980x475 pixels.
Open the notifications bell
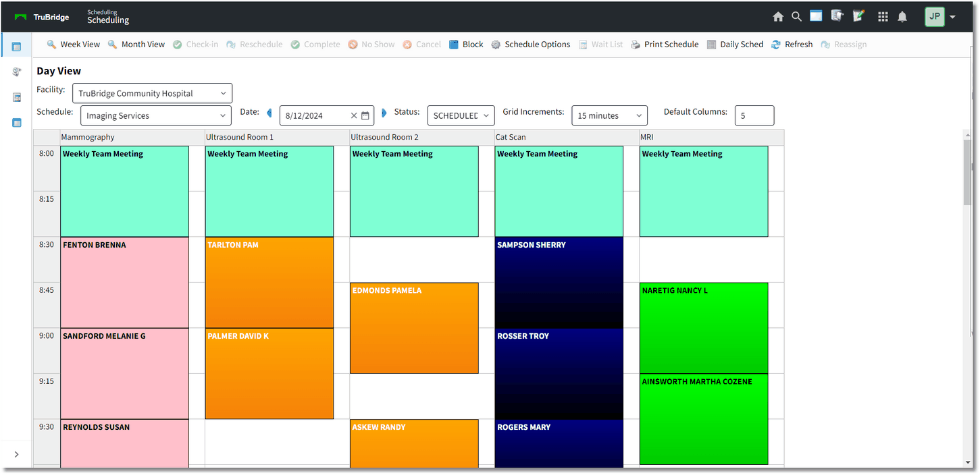point(902,17)
